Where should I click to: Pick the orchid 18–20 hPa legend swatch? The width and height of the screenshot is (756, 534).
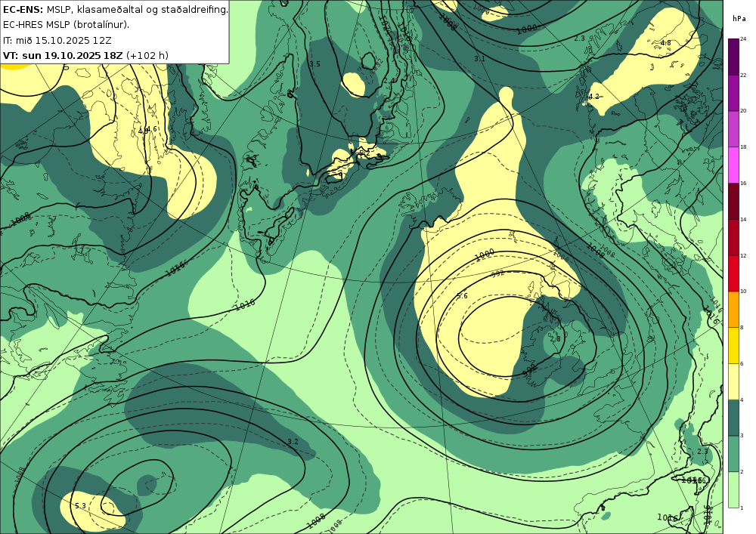(733, 128)
